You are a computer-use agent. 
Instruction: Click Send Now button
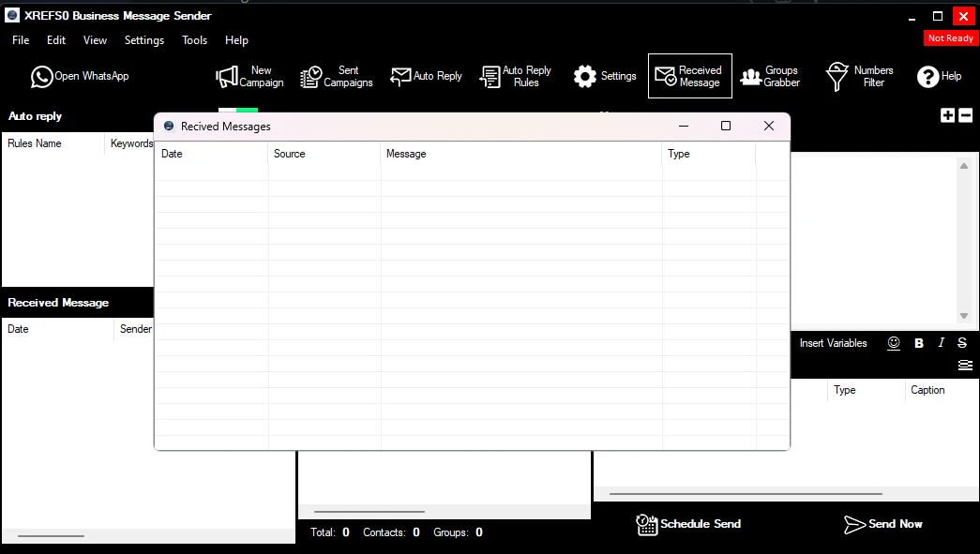[x=883, y=524]
